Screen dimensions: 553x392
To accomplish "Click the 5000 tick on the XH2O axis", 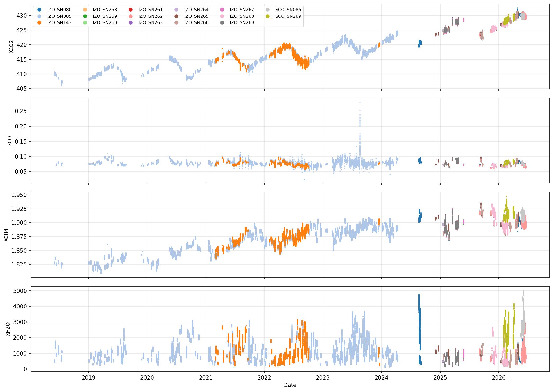I will [x=20, y=291].
